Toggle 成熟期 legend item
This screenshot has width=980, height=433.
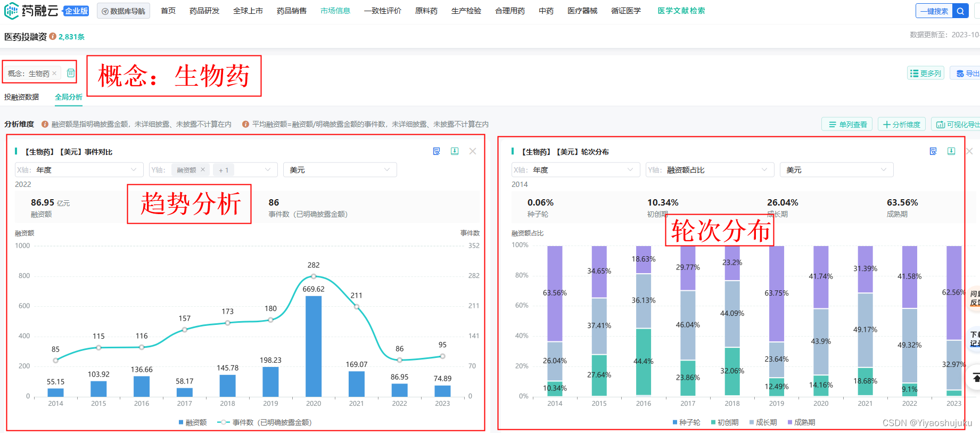(x=801, y=422)
